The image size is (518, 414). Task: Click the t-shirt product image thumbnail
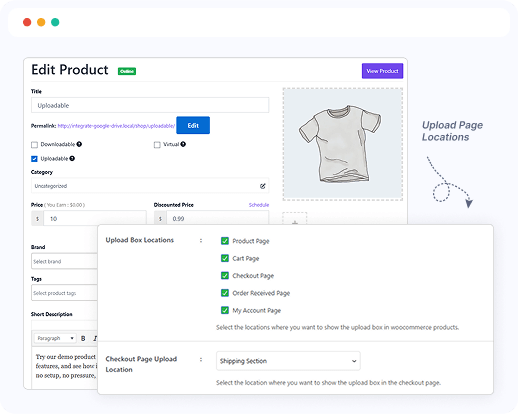(x=343, y=144)
